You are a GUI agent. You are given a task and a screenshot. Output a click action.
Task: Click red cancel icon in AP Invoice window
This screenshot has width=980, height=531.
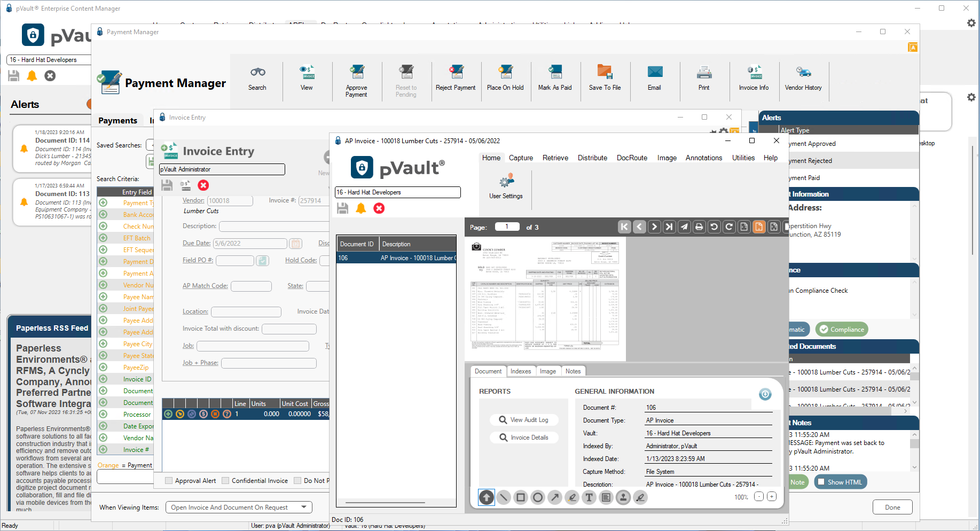pos(379,208)
